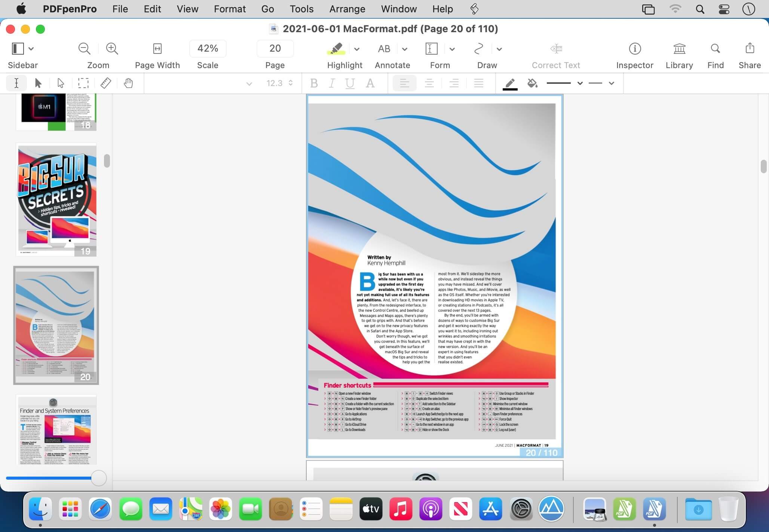Select the Draw scribble tool
Image resolution: width=769 pixels, height=532 pixels.
[479, 49]
